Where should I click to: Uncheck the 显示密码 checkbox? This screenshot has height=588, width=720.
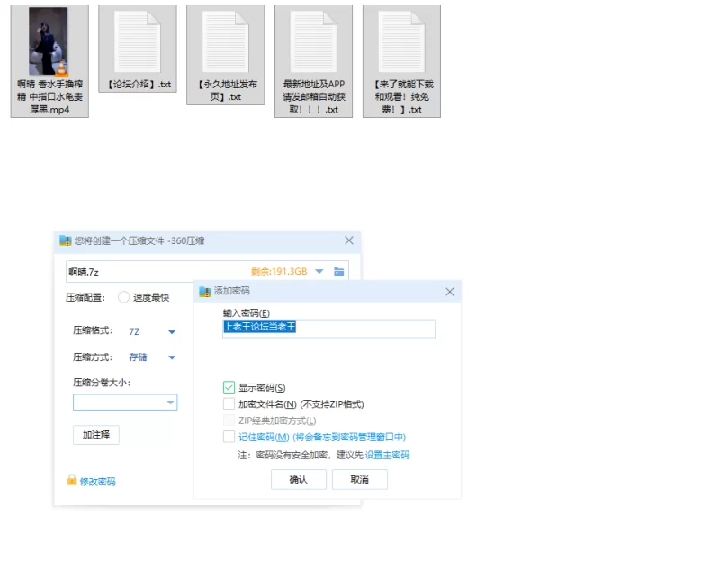tap(229, 387)
